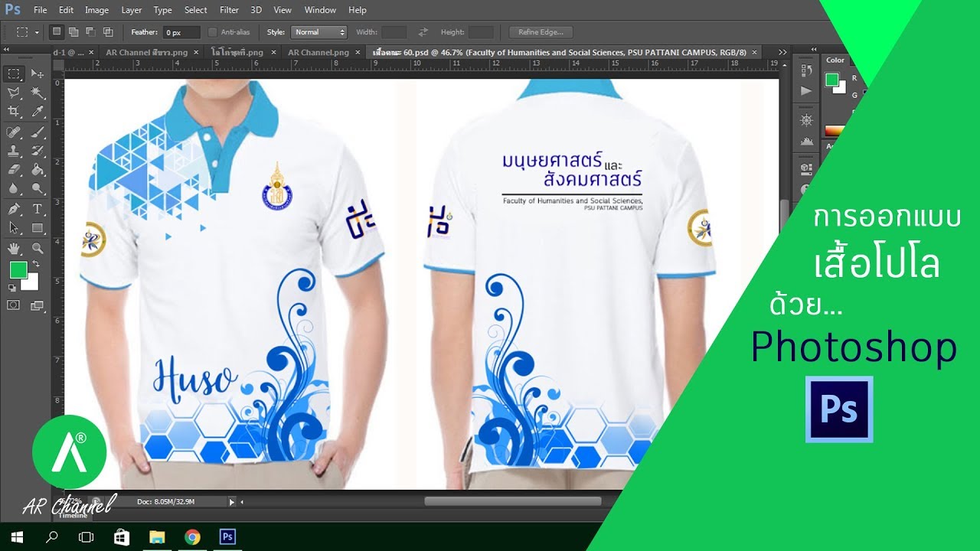Choose New selection mode in options bar
The image size is (980, 551).
pyautogui.click(x=56, y=32)
